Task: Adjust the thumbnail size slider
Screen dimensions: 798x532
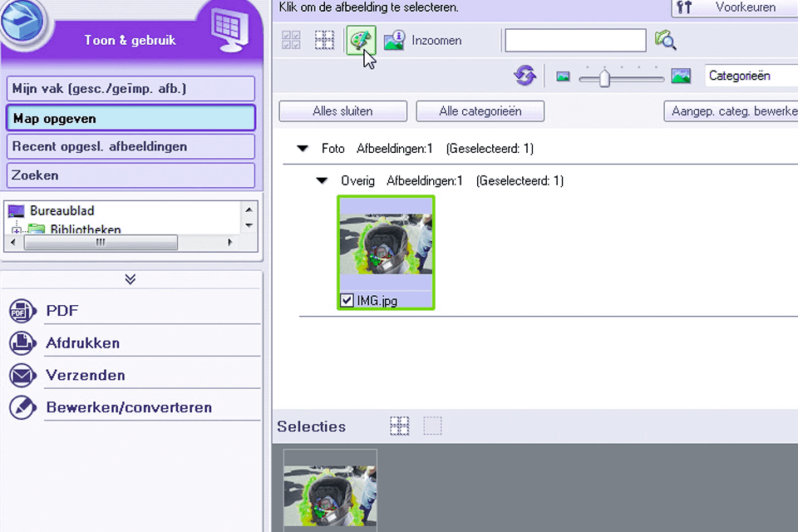Action: coord(603,77)
